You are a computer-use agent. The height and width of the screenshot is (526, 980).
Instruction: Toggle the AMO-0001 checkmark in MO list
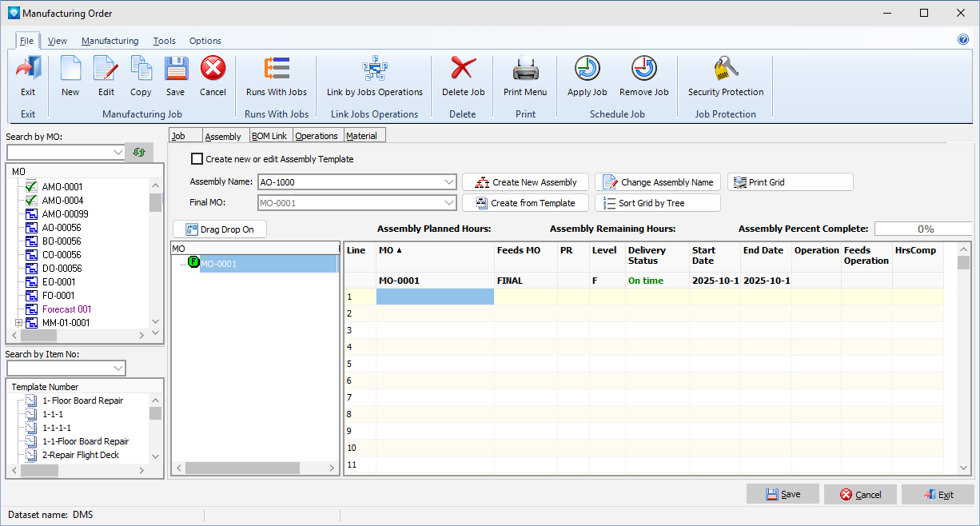[x=32, y=187]
